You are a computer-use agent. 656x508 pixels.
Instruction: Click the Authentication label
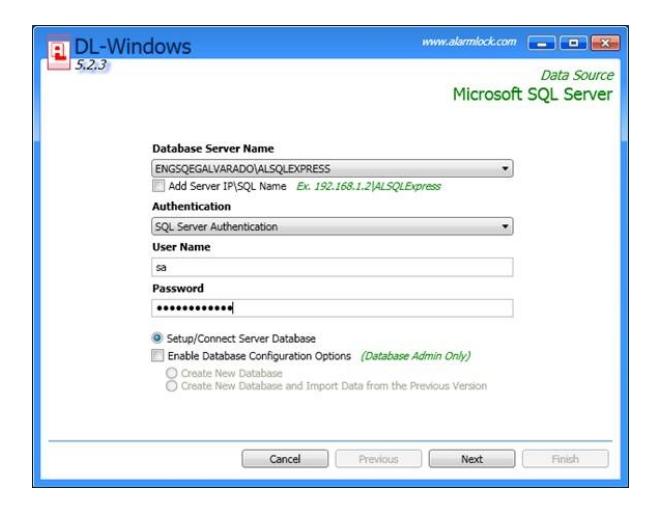(192, 206)
